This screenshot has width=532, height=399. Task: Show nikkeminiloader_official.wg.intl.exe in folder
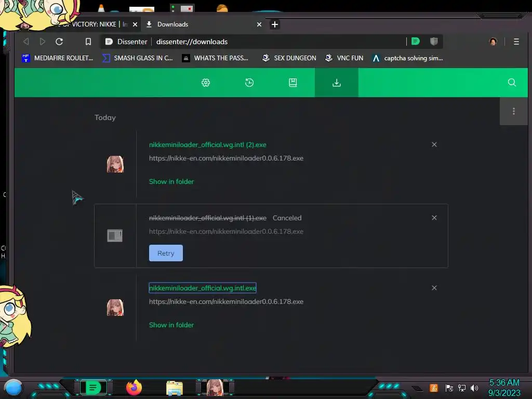(x=171, y=325)
